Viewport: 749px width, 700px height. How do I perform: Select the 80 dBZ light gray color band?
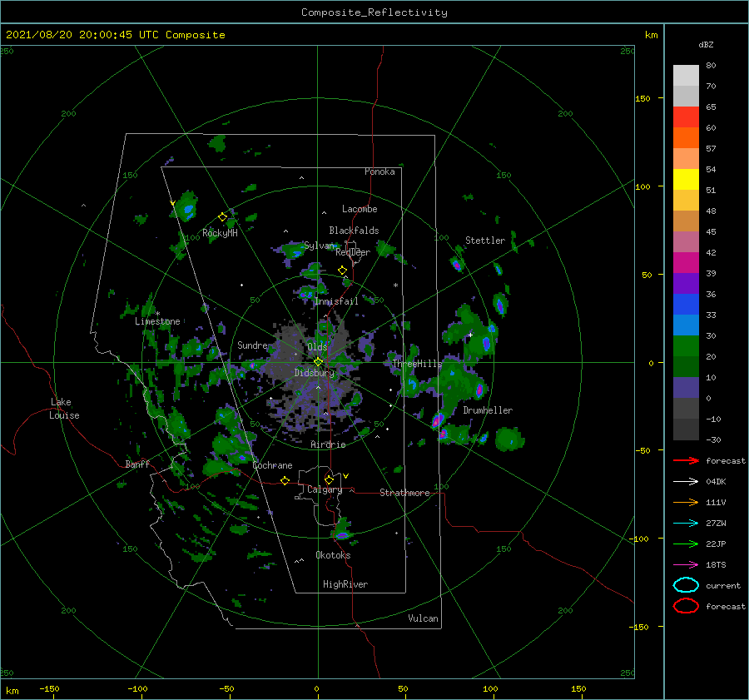(686, 75)
